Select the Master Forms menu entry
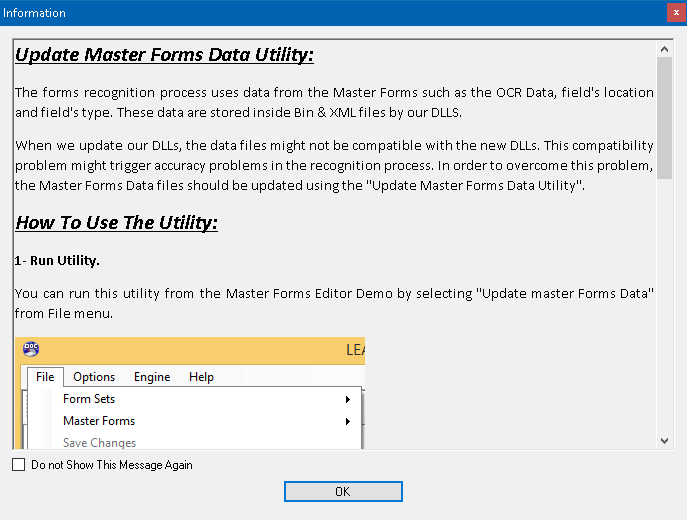 pyautogui.click(x=99, y=421)
